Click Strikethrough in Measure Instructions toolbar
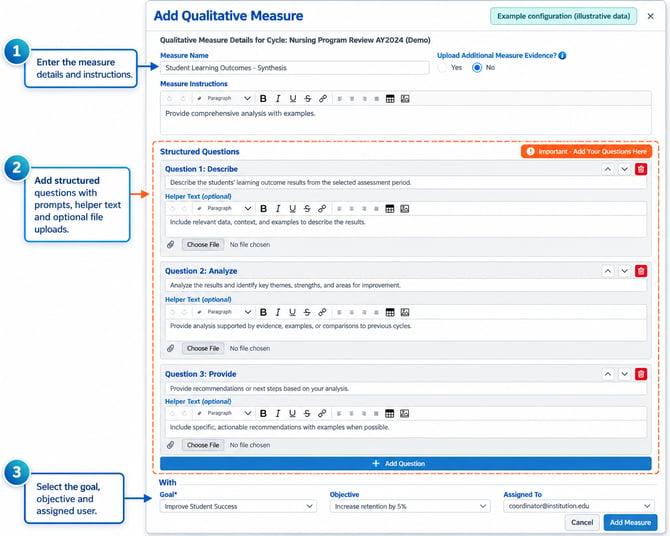 click(308, 99)
